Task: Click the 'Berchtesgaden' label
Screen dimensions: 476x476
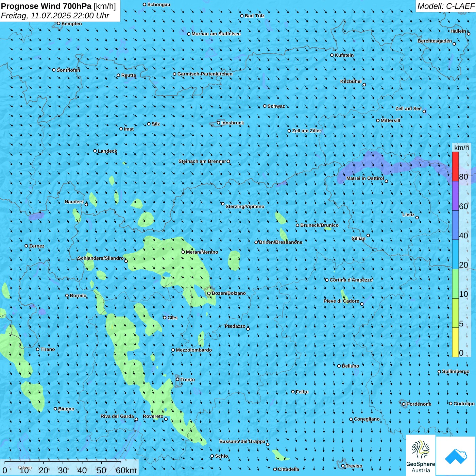Action: click(435, 41)
